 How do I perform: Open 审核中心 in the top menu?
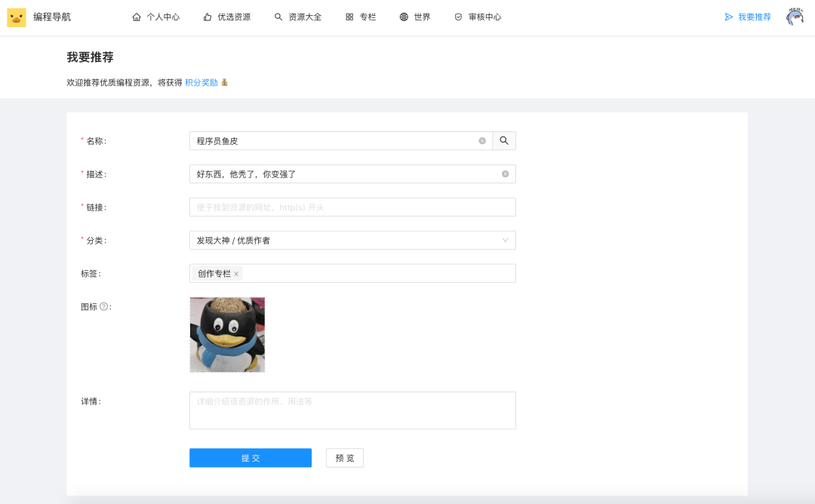point(478,17)
